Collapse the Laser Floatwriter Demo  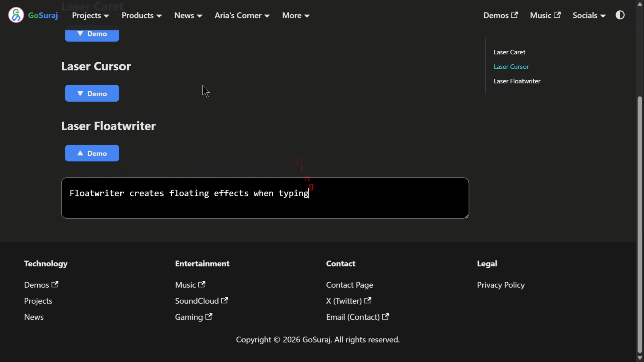[x=92, y=153]
